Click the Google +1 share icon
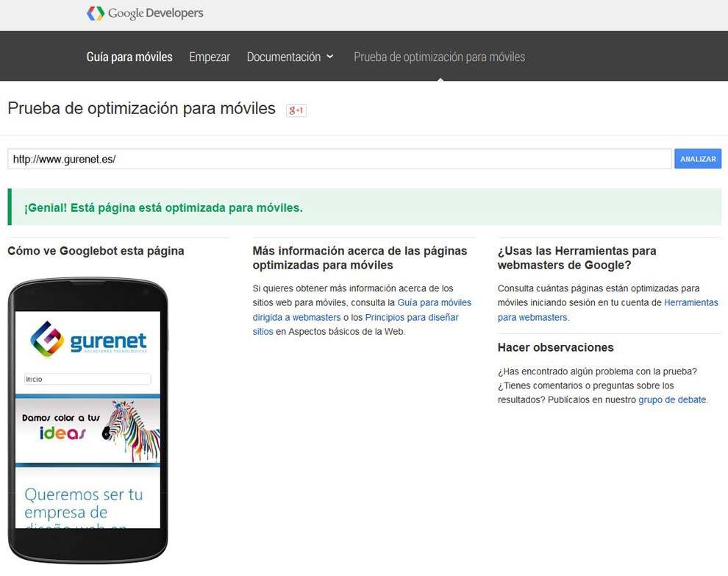 (296, 110)
